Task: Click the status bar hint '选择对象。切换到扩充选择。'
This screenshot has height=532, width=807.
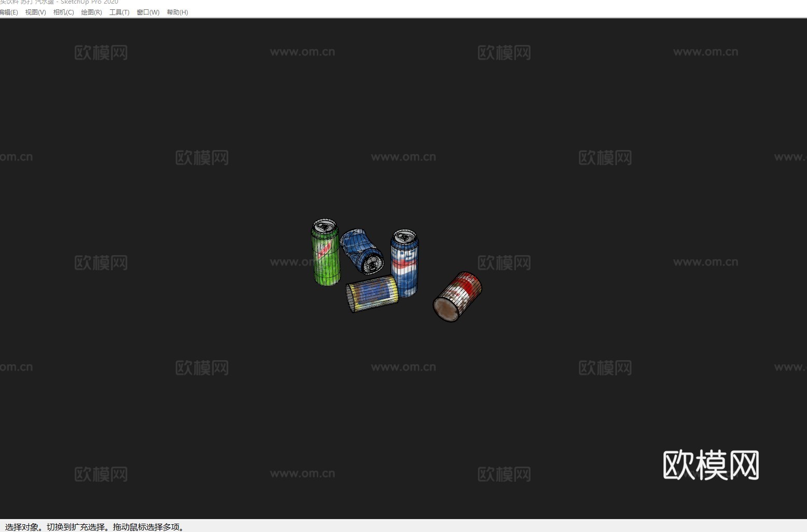Action: coord(58,527)
